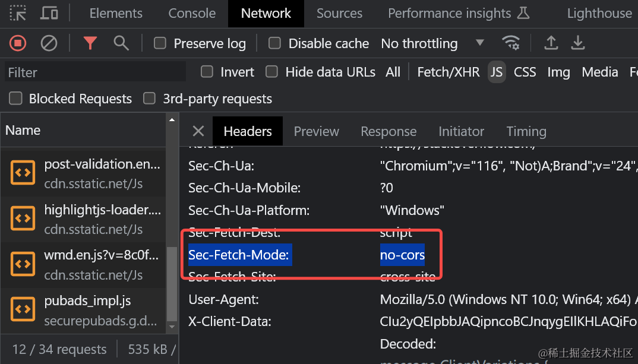Clear the network log
The height and width of the screenshot is (364, 638).
click(49, 43)
